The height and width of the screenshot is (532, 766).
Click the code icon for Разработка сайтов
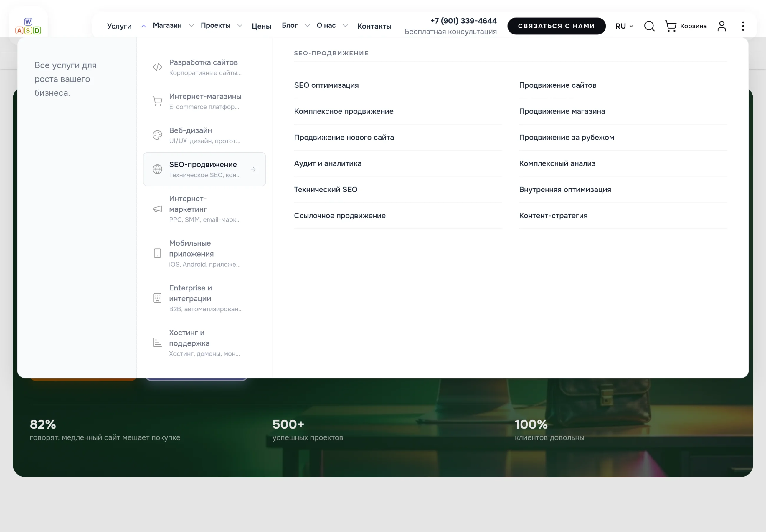tap(157, 67)
